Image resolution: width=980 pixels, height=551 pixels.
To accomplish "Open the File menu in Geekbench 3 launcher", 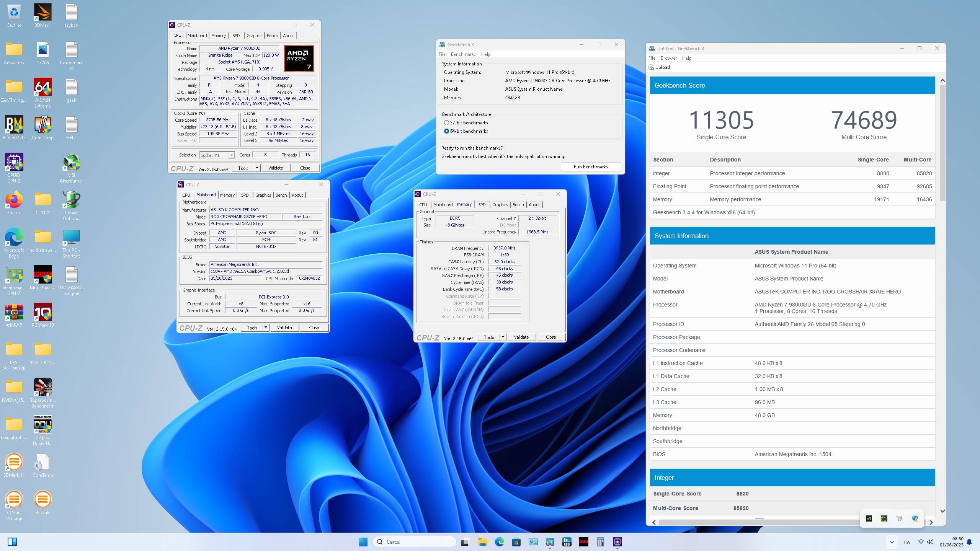I will [442, 54].
